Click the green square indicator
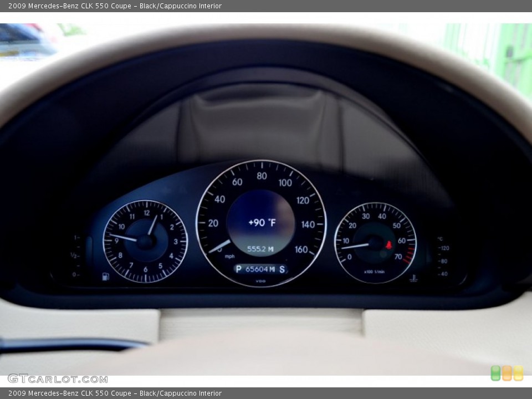Image resolution: width=532 pixels, height=399 pixels. [x=495, y=373]
